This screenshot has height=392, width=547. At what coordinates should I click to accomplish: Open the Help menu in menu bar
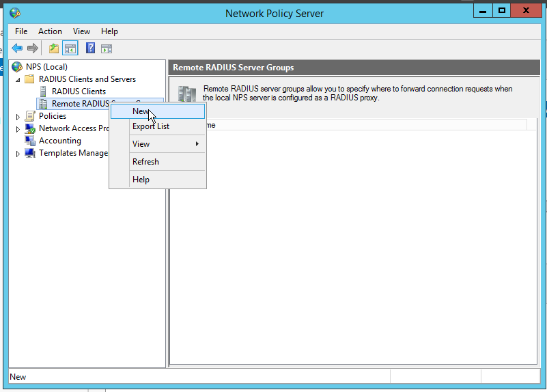click(x=109, y=31)
